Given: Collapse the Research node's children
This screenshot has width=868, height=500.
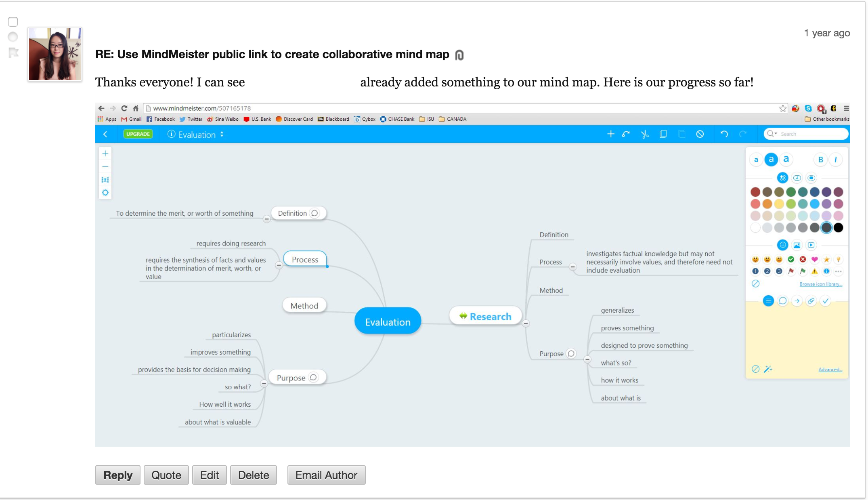Looking at the screenshot, I should click(x=526, y=323).
